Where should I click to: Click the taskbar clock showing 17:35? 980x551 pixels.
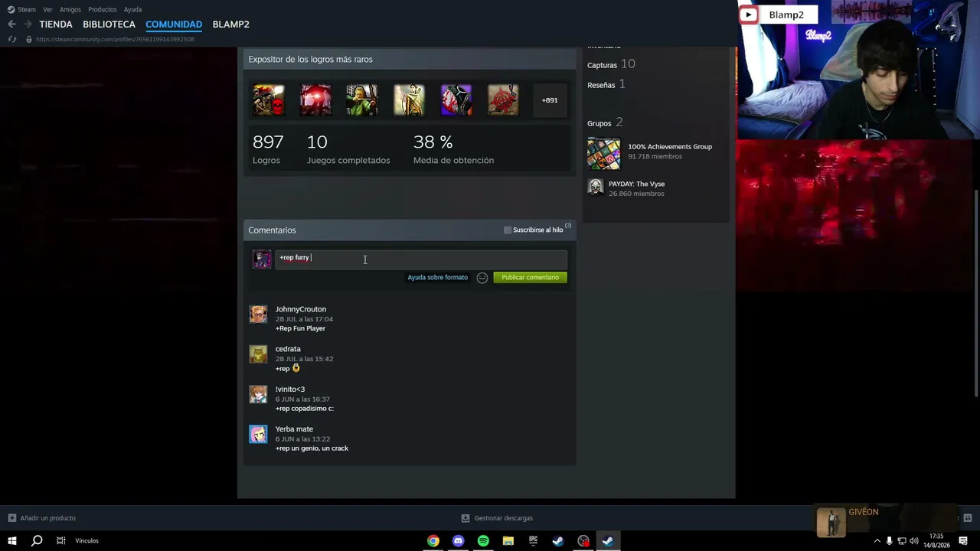point(936,541)
